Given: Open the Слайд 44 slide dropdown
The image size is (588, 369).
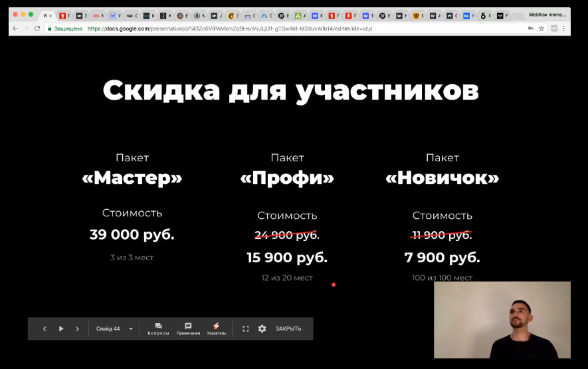Looking at the screenshot, I should tap(115, 329).
